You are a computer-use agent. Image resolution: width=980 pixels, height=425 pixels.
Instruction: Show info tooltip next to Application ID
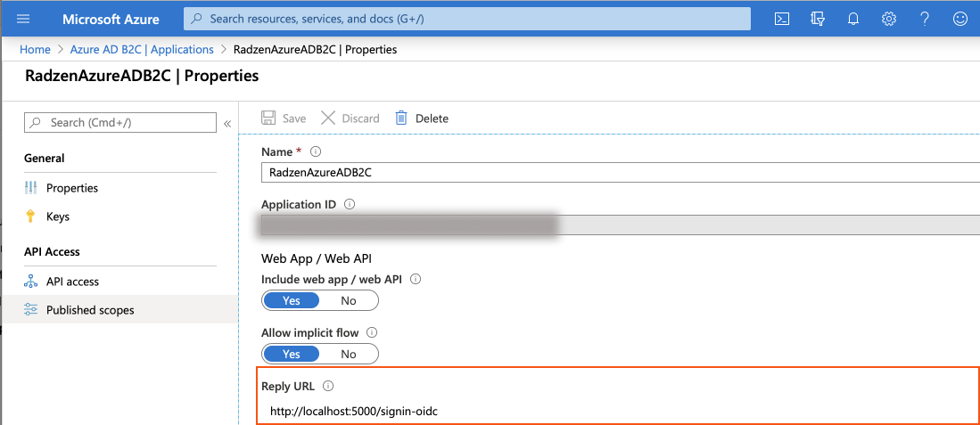pos(350,204)
